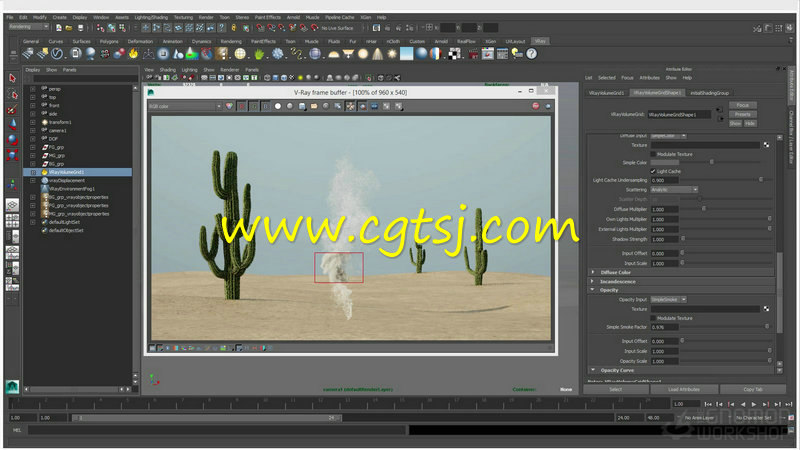Expand the persp node in Outliner

click(x=33, y=89)
